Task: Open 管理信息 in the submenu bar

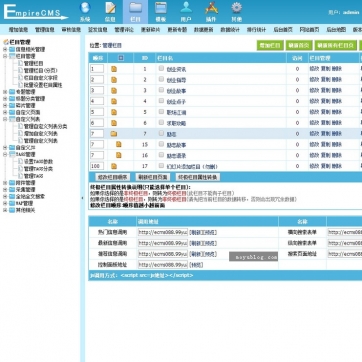Action: [45, 30]
